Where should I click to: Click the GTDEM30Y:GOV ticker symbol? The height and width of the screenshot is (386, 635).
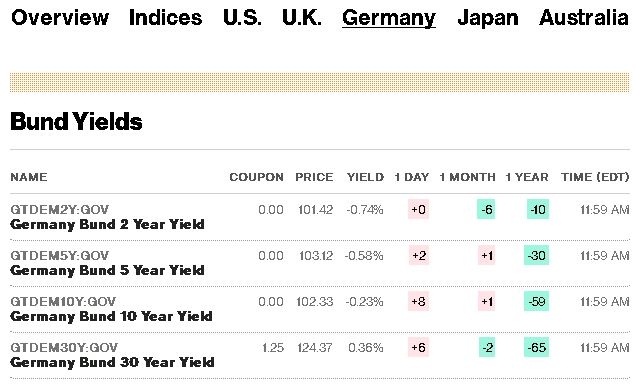pos(64,348)
